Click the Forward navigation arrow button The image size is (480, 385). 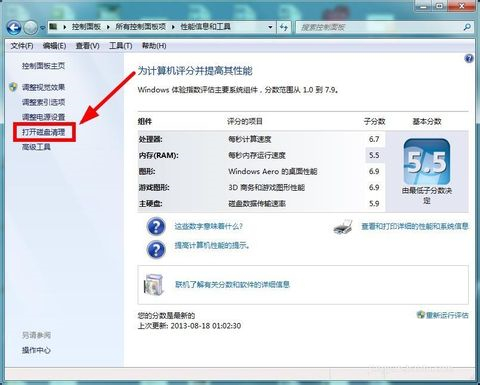tap(31, 27)
